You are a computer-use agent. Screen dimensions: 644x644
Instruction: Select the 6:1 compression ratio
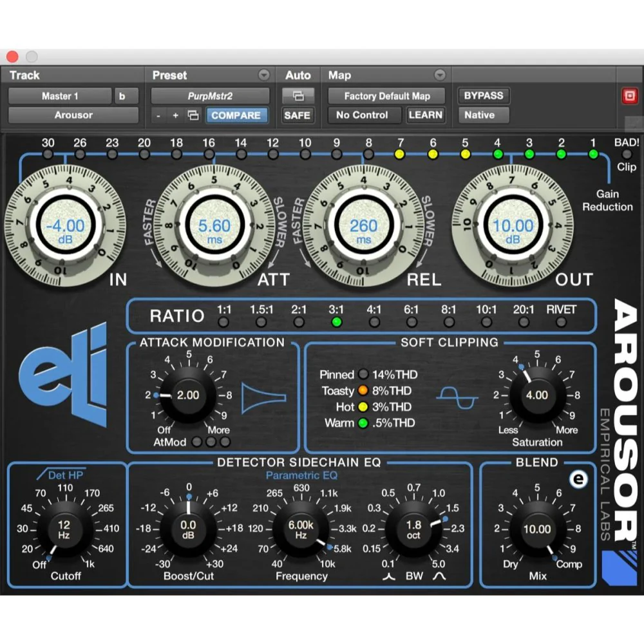coord(412,322)
